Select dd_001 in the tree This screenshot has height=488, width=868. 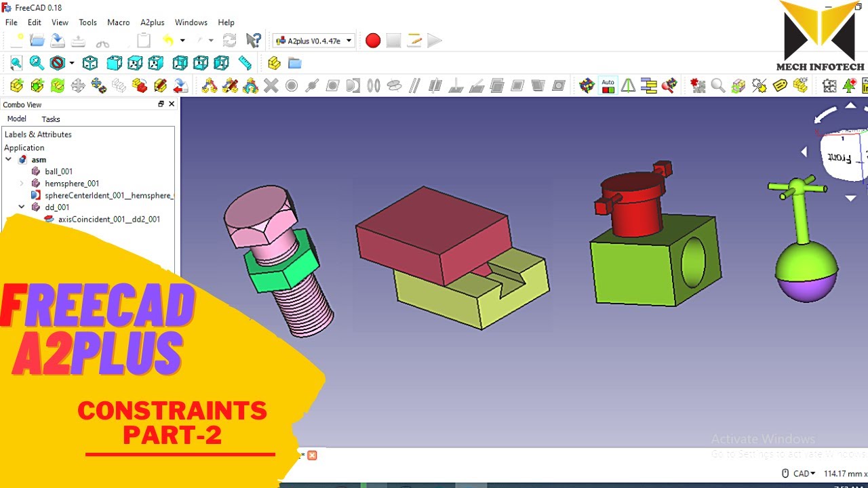point(57,207)
